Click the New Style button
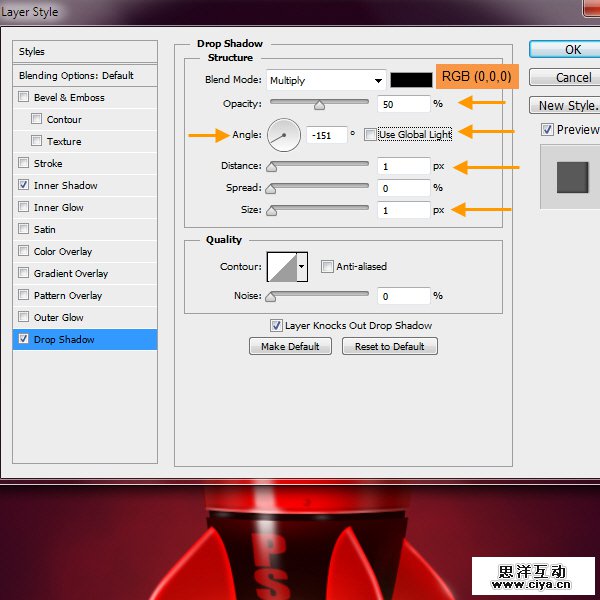The width and height of the screenshot is (600, 600). pos(565,105)
